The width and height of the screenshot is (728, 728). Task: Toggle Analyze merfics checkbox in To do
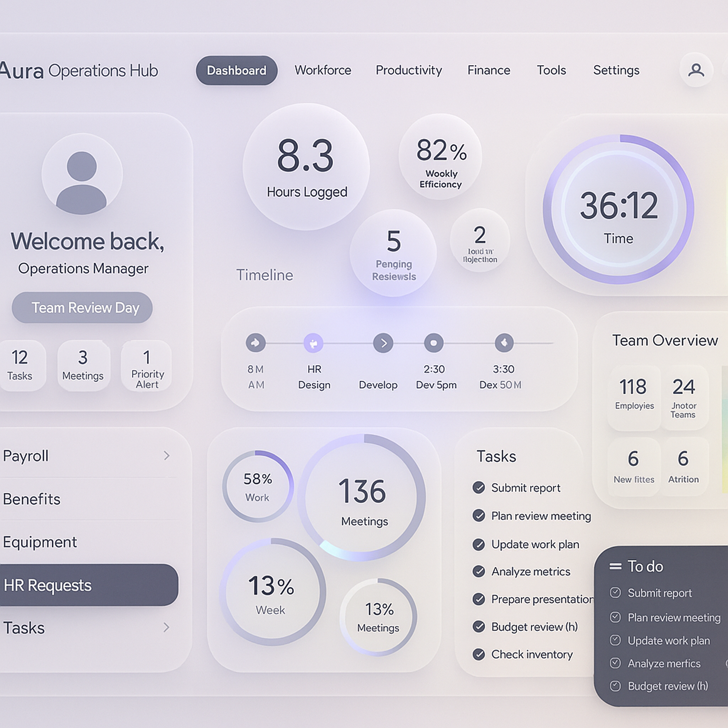(615, 663)
